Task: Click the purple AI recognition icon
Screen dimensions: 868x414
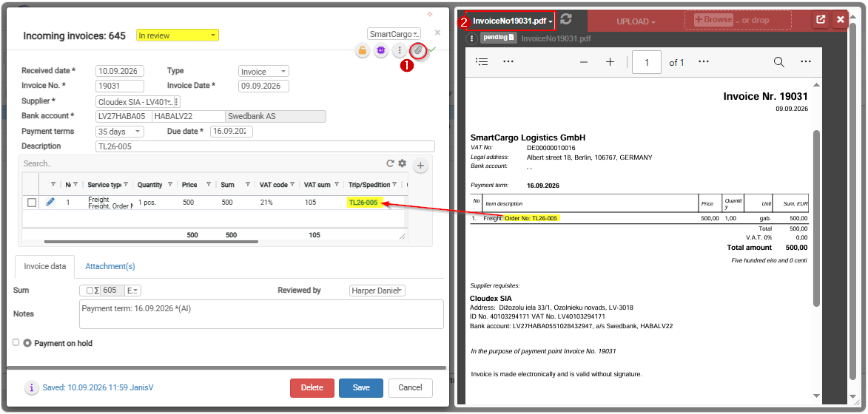Action: tap(381, 51)
